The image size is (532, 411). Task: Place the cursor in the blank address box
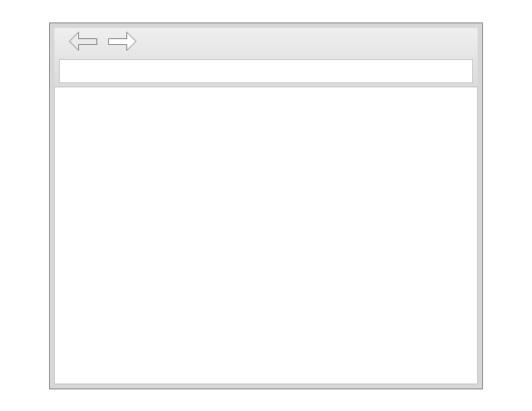coord(266,71)
